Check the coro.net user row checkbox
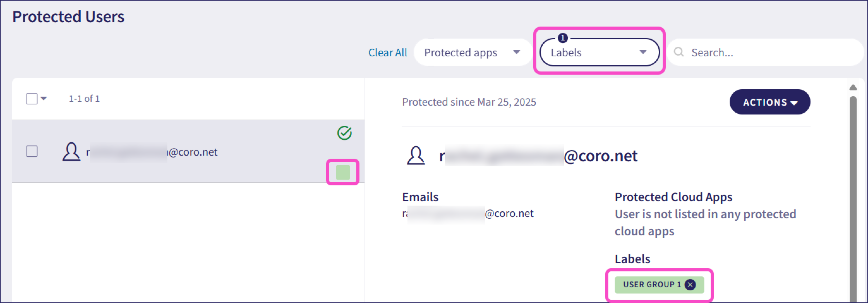 point(32,151)
